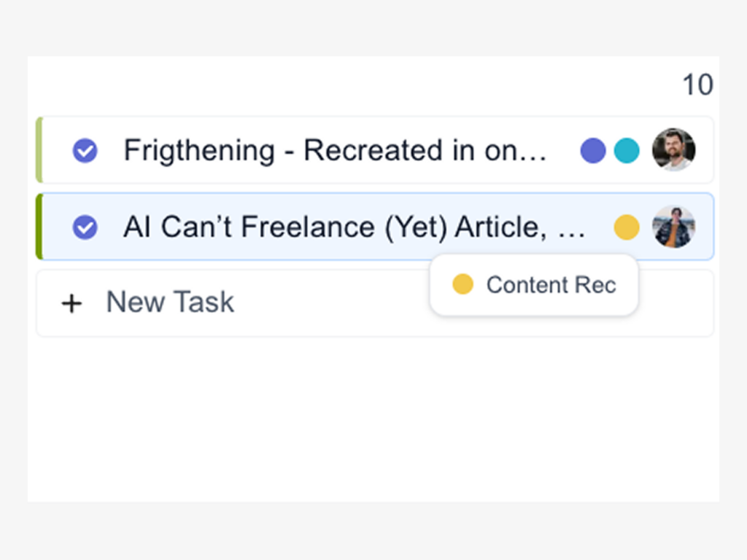Toggle the Frigthening task completion checkmark
The image size is (747, 560).
pos(85,151)
